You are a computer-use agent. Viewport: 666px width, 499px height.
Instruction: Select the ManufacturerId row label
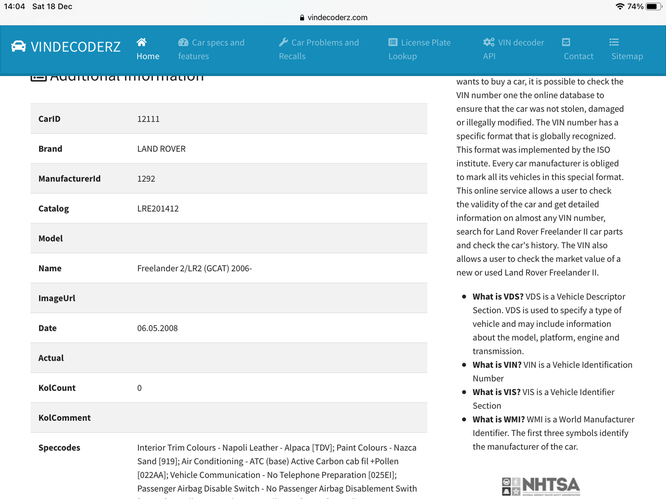pyautogui.click(x=70, y=179)
